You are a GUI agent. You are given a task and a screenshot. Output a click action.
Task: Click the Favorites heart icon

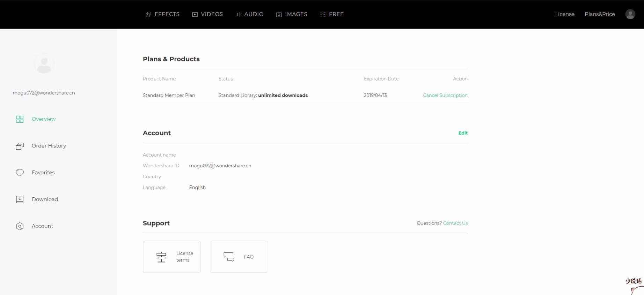click(x=20, y=173)
